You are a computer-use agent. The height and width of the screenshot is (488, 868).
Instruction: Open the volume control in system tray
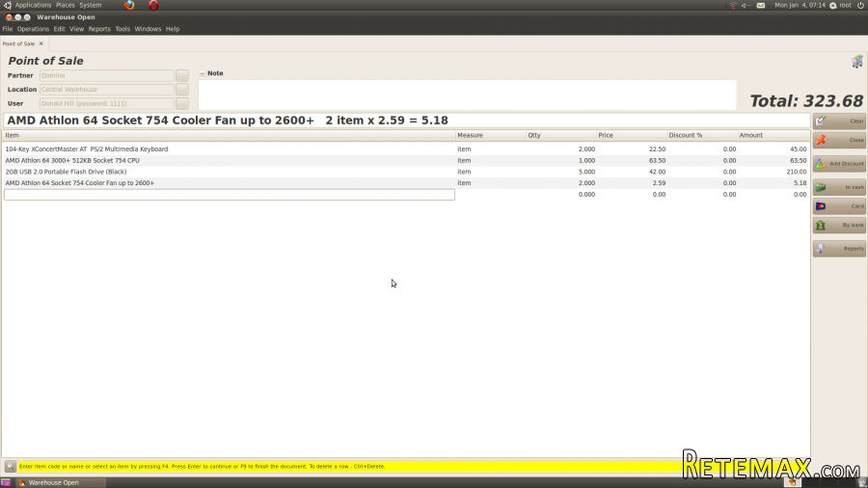tap(746, 5)
